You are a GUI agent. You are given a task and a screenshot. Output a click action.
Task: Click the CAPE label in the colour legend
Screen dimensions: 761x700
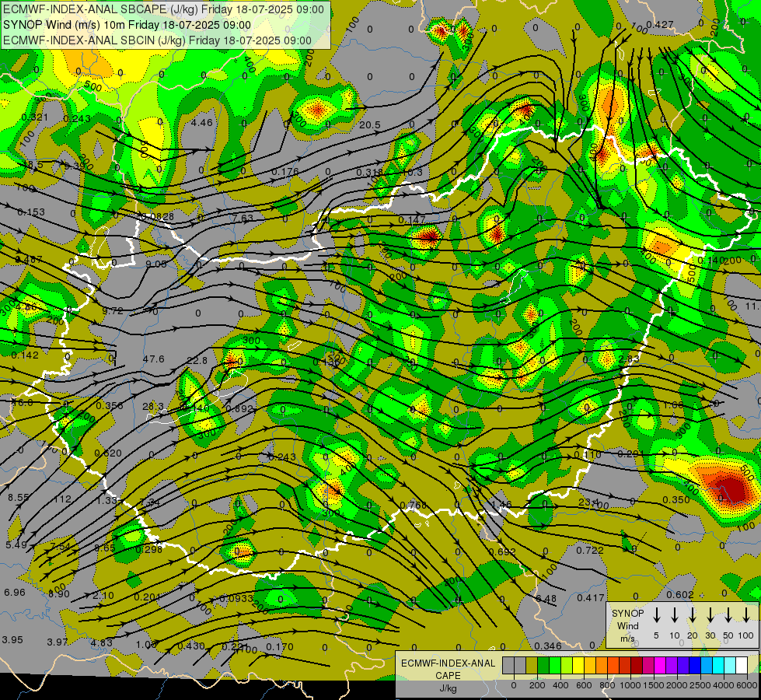pos(448,676)
